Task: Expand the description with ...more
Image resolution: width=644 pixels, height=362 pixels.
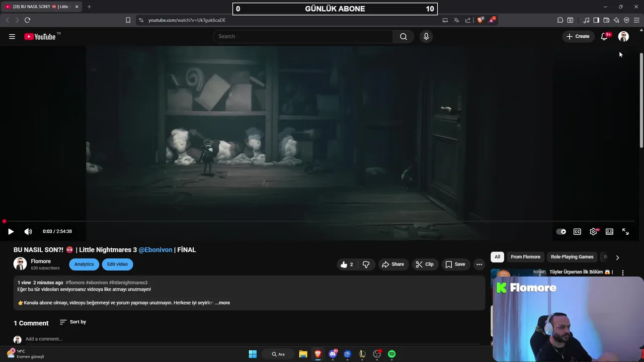Action: pyautogui.click(x=222, y=303)
